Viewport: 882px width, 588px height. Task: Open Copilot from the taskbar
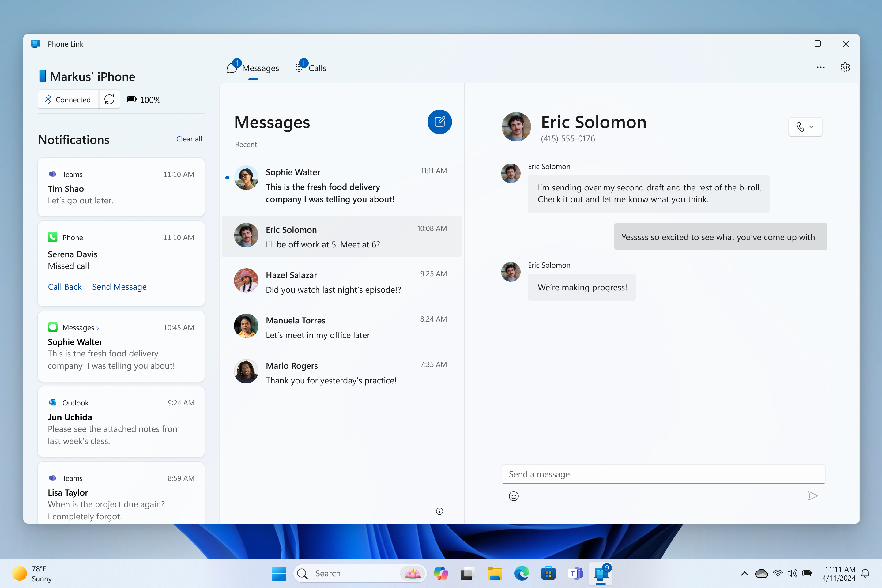coord(441,573)
